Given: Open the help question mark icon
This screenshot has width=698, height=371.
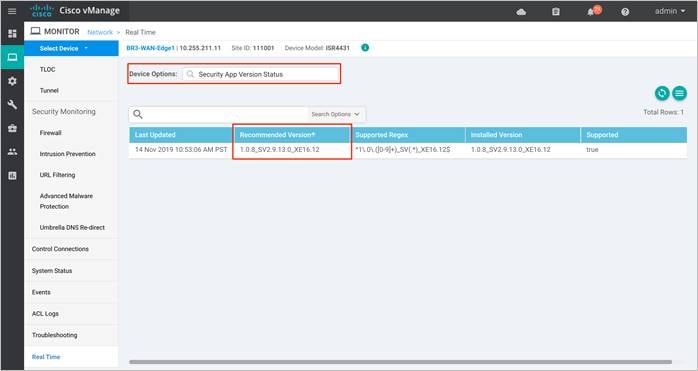Looking at the screenshot, I should tap(625, 12).
